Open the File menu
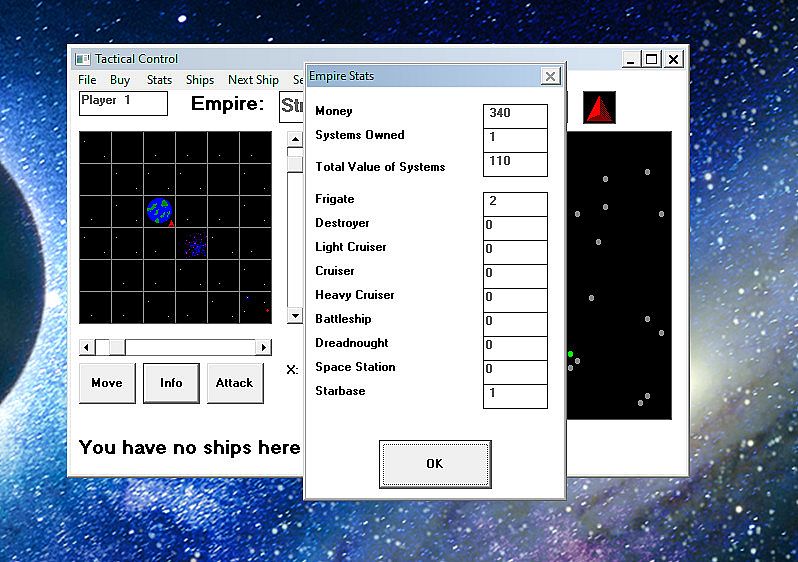Image resolution: width=798 pixels, height=562 pixels. coord(87,80)
